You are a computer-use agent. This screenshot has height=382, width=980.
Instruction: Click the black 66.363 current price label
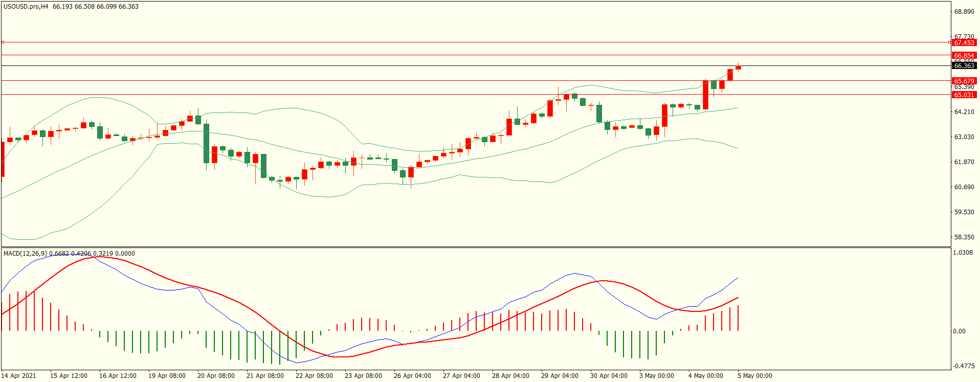click(x=964, y=66)
